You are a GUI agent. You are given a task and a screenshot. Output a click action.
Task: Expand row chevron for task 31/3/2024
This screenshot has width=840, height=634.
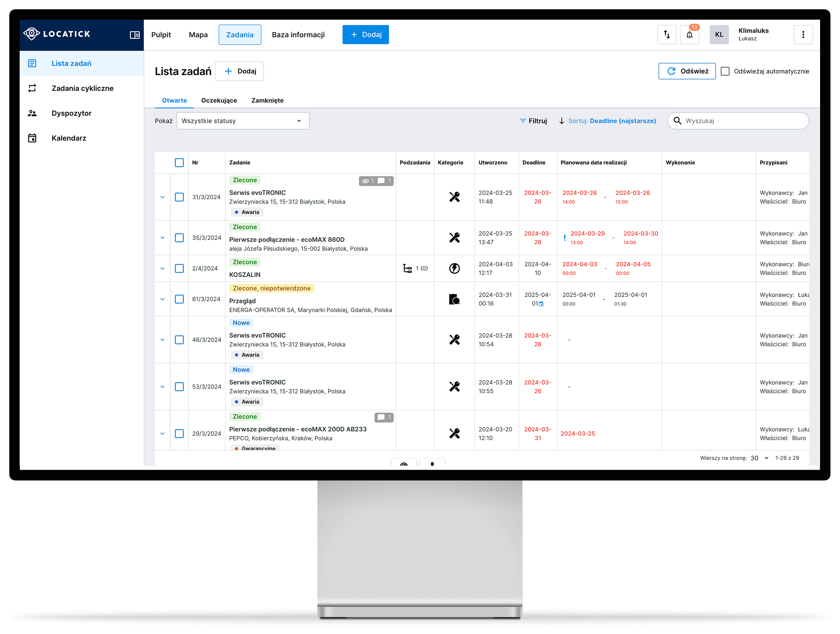pos(162,197)
